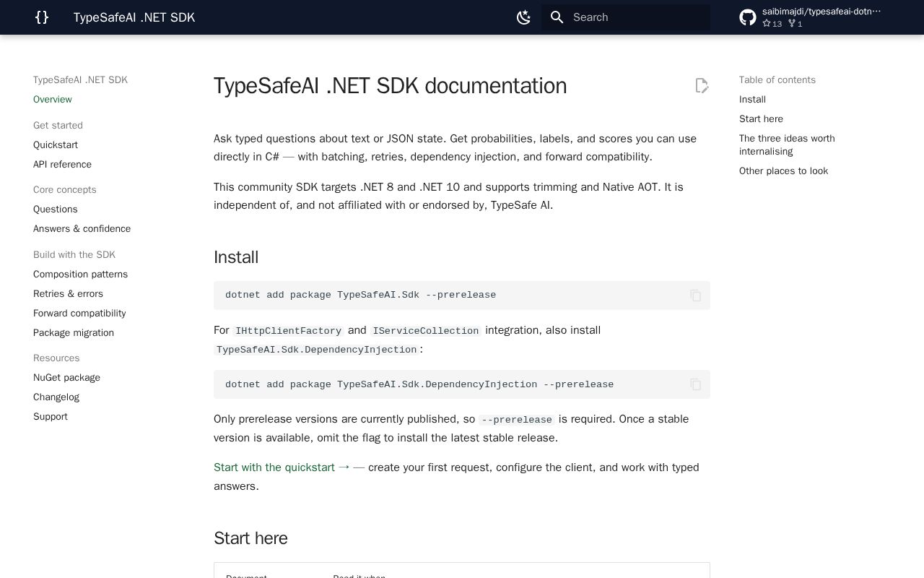924x578 pixels.
Task: Open the Overview sidebar page
Action: pos(53,100)
